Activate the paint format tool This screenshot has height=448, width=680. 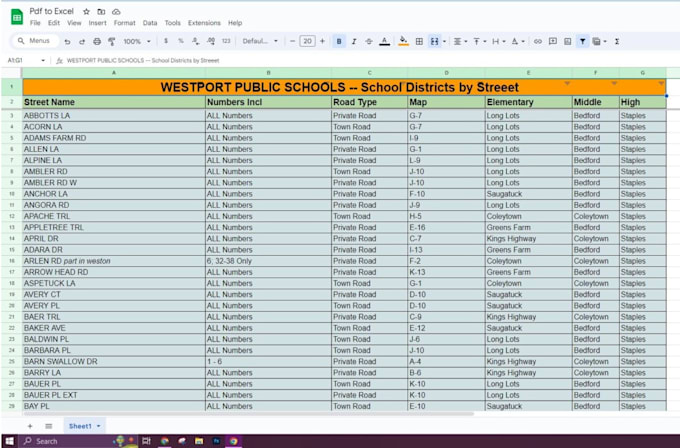[111, 42]
